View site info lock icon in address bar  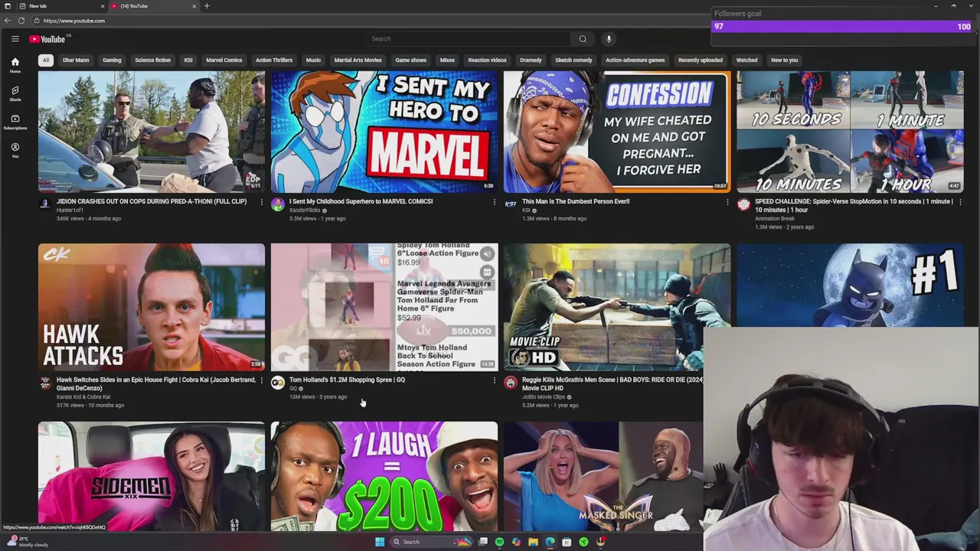[36, 21]
